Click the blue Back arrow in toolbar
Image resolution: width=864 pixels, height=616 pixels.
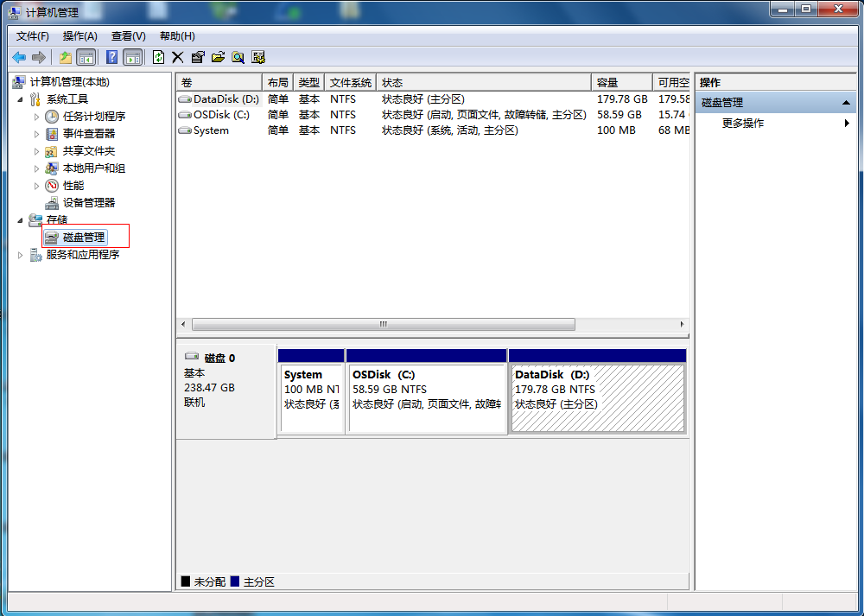pos(19,57)
